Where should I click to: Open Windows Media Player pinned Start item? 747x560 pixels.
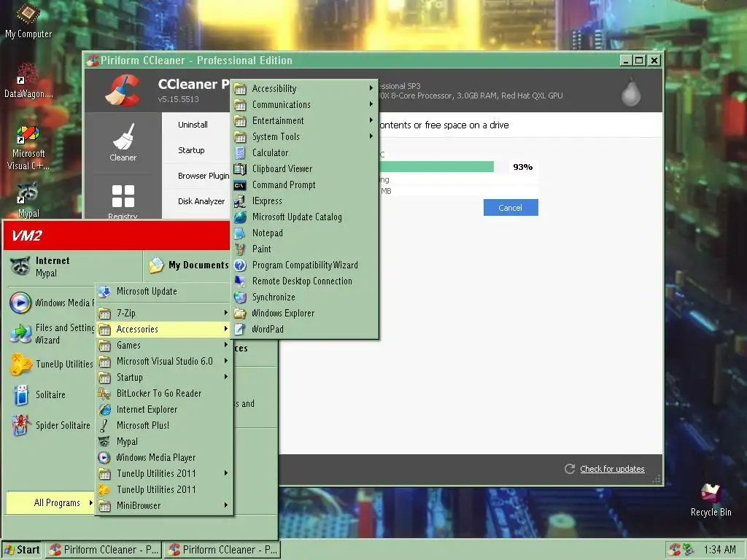click(52, 303)
